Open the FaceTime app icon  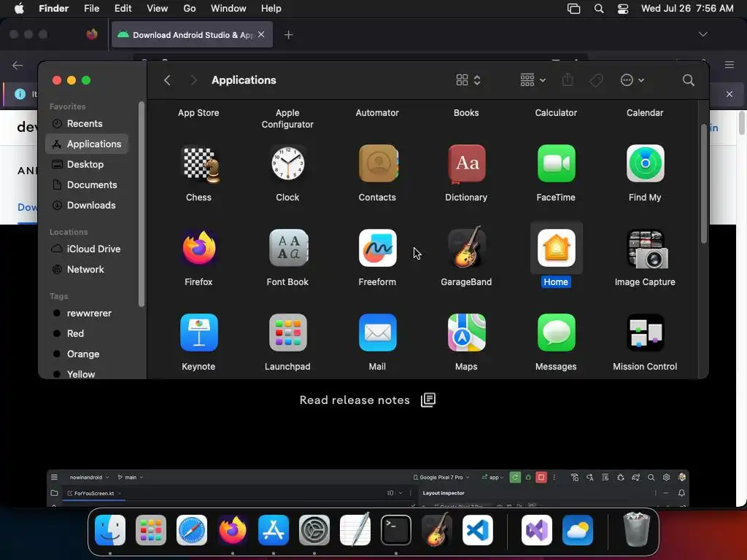pyautogui.click(x=556, y=163)
